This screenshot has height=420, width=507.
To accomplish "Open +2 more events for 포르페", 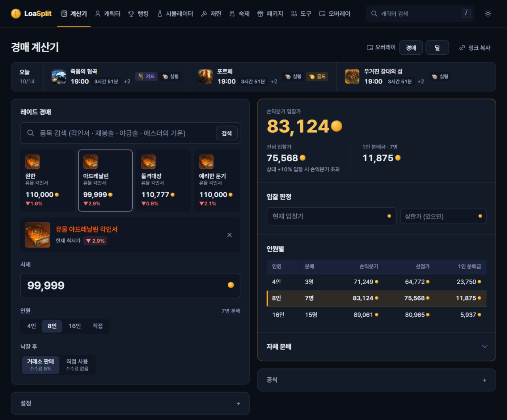I will (x=274, y=82).
